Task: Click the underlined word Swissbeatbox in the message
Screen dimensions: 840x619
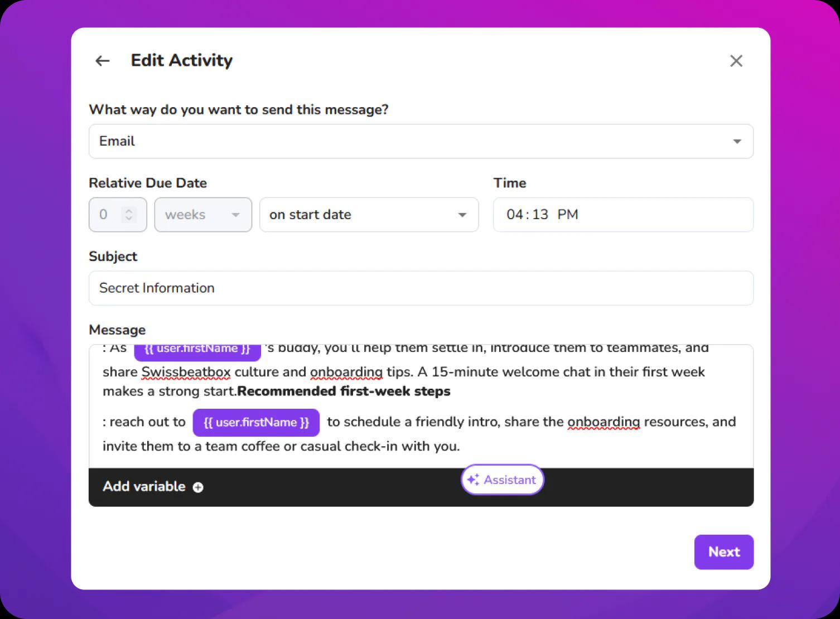Action: coord(186,372)
